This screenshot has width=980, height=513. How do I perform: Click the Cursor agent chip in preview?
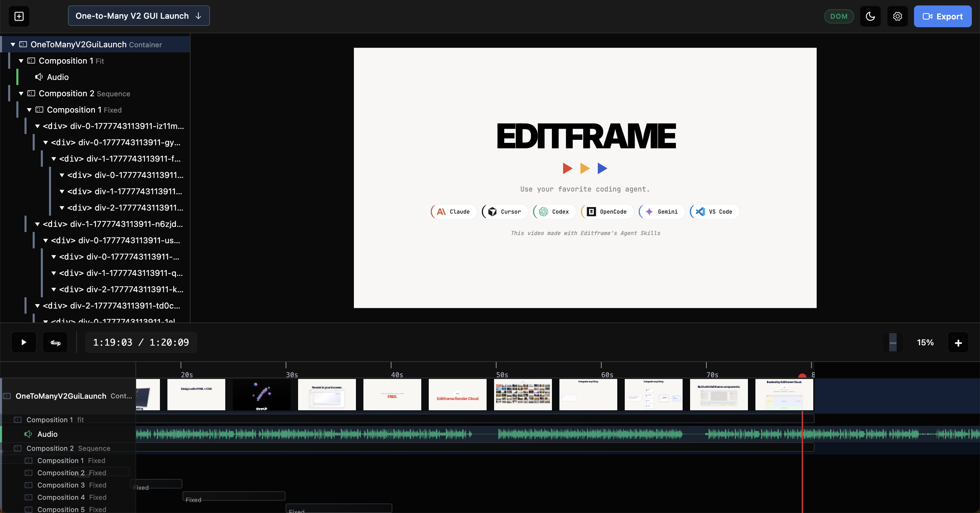(505, 212)
